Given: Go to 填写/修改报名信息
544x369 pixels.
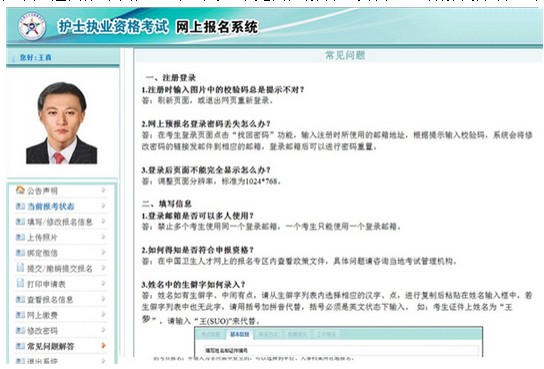Looking at the screenshot, I should click(x=60, y=222).
